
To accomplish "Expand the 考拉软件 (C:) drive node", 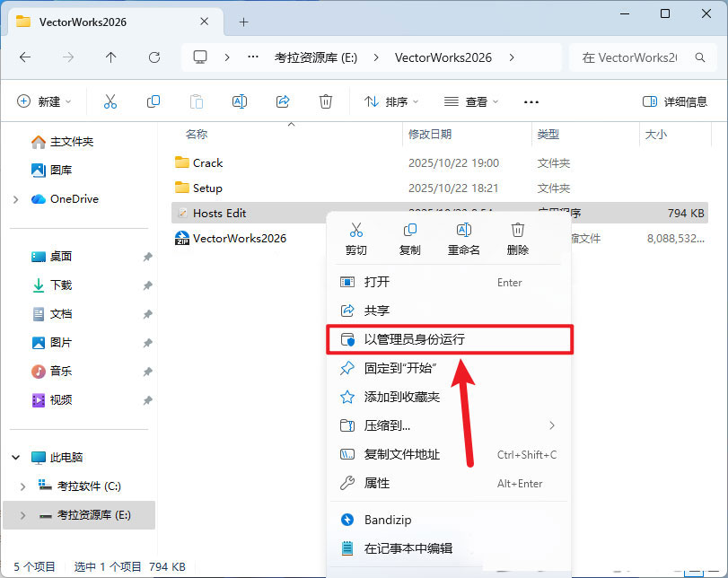I will (x=22, y=486).
